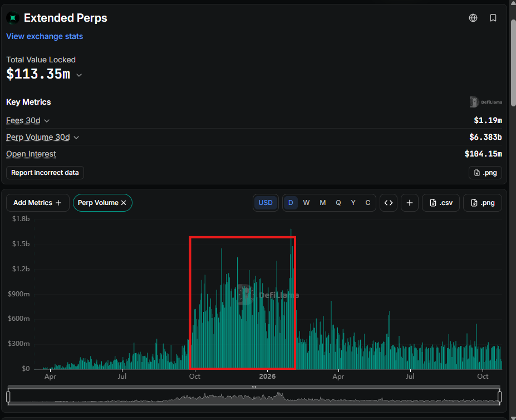Screen dimensions: 516x420
Task: Click left handle of range slider
Action: [x=8, y=397]
